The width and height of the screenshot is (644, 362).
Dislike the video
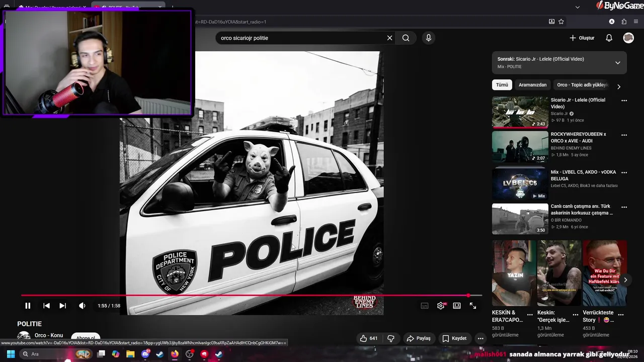point(391,338)
